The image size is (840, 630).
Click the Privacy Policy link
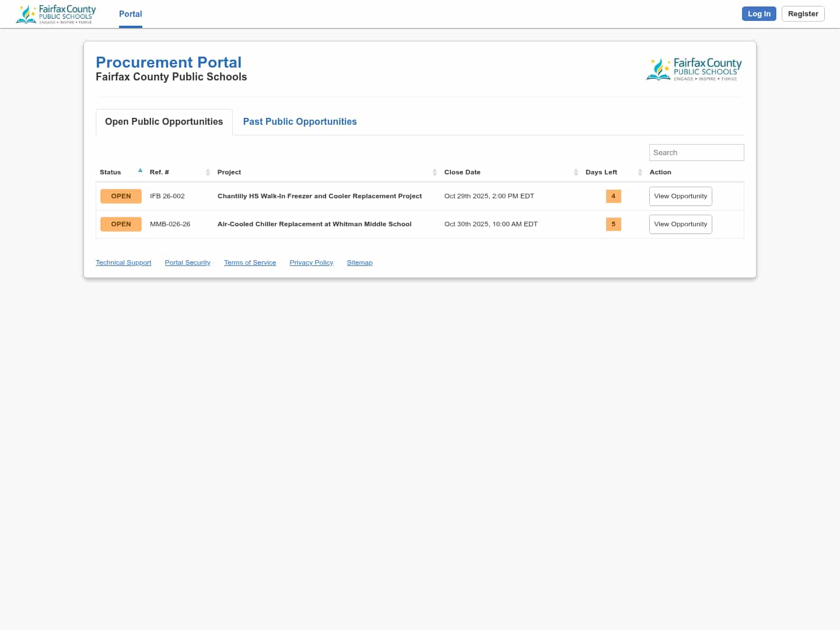point(311,262)
